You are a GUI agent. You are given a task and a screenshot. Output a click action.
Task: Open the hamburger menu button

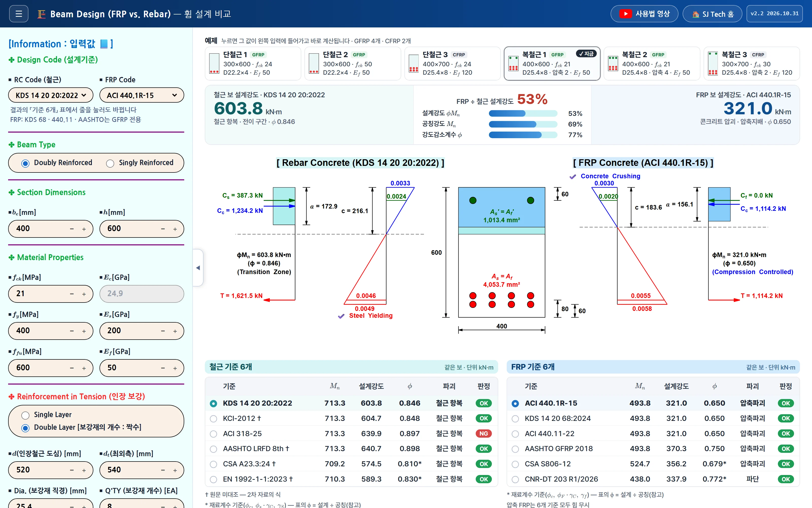pyautogui.click(x=19, y=14)
